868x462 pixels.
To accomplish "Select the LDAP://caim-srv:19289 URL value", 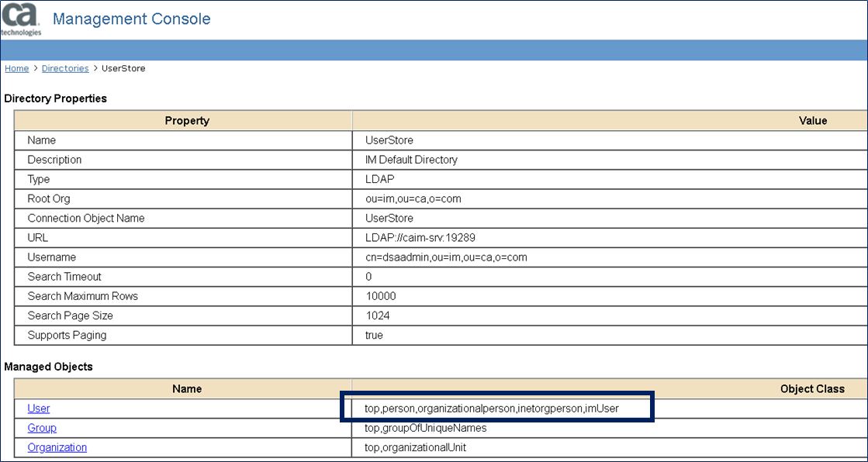I will tap(420, 238).
